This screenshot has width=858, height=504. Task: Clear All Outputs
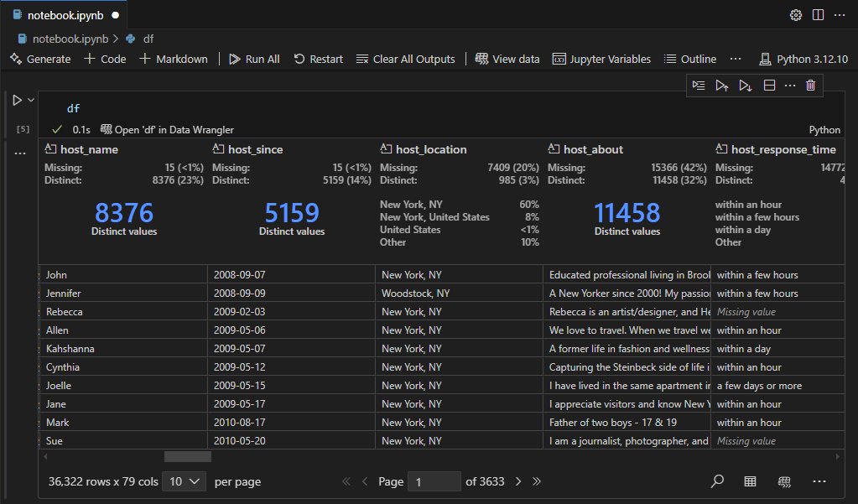pos(405,59)
